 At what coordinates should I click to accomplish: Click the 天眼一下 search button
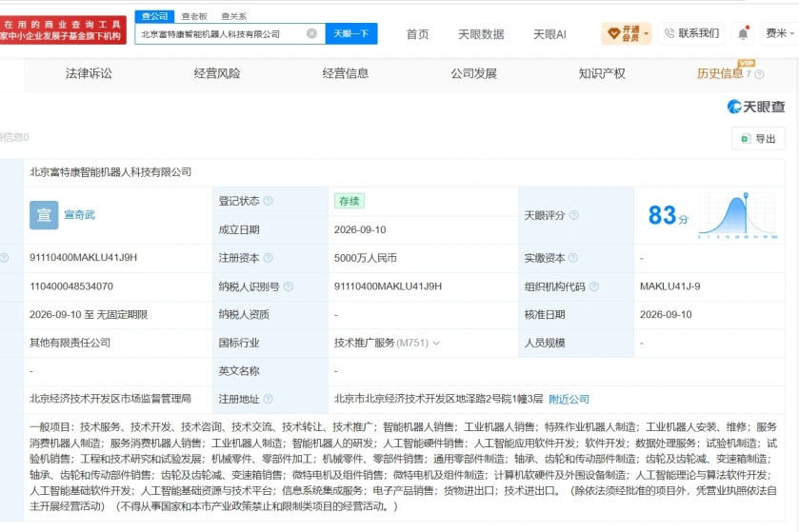(x=351, y=33)
